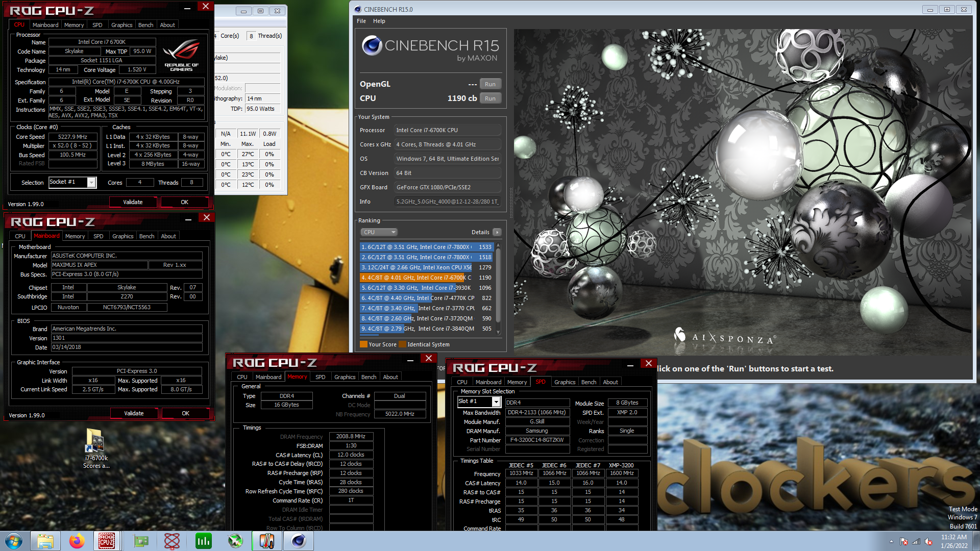The width and height of the screenshot is (980, 551).
Task: Run the OpenGL benchmark in Cinebench
Action: [490, 84]
